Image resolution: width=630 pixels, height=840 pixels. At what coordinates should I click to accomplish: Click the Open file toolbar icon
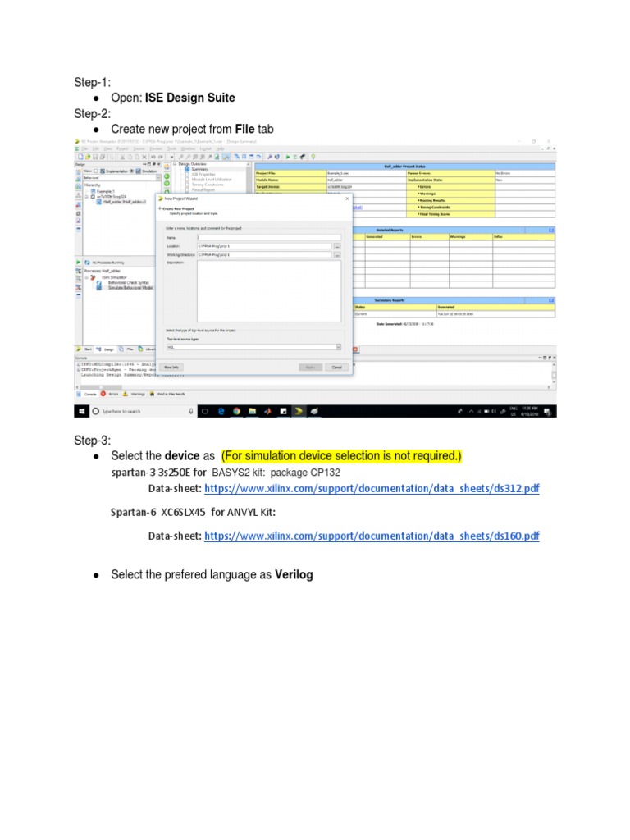point(88,157)
